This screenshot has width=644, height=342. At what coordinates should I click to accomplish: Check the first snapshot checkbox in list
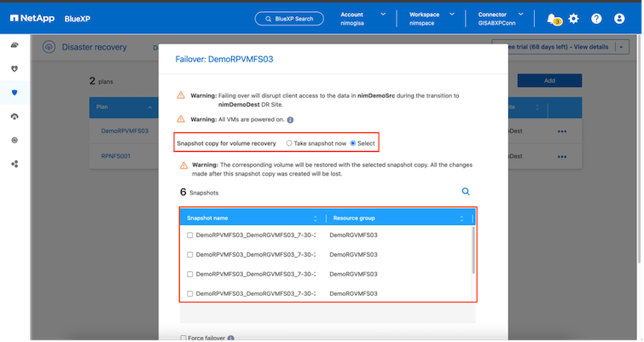189,234
